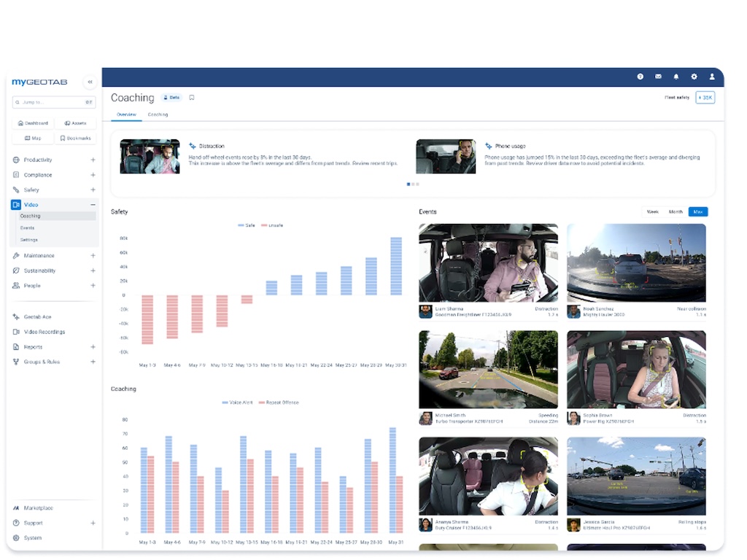747x560 pixels.
Task: Toggle the Safe series in Safety legend
Action: click(247, 226)
